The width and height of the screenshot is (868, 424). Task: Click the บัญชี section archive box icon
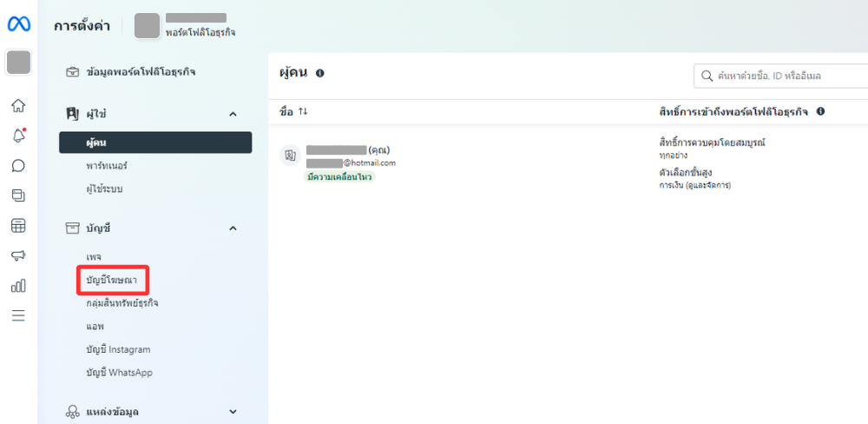[73, 228]
